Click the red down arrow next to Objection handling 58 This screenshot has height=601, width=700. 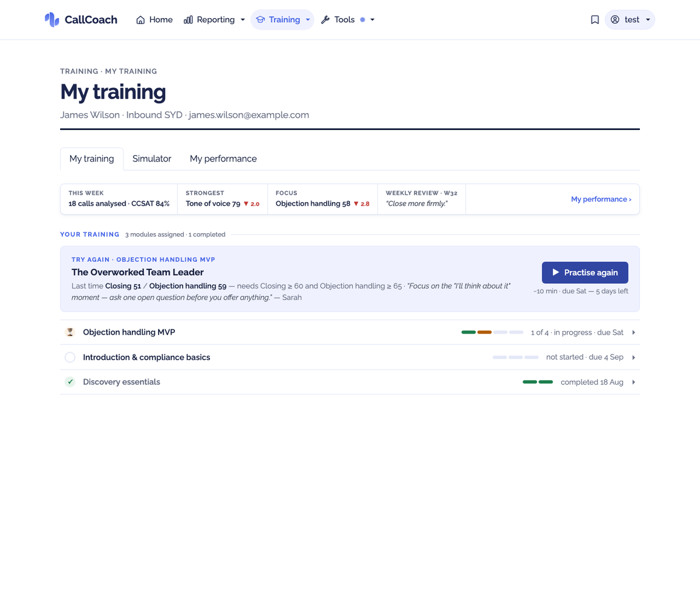tap(356, 203)
